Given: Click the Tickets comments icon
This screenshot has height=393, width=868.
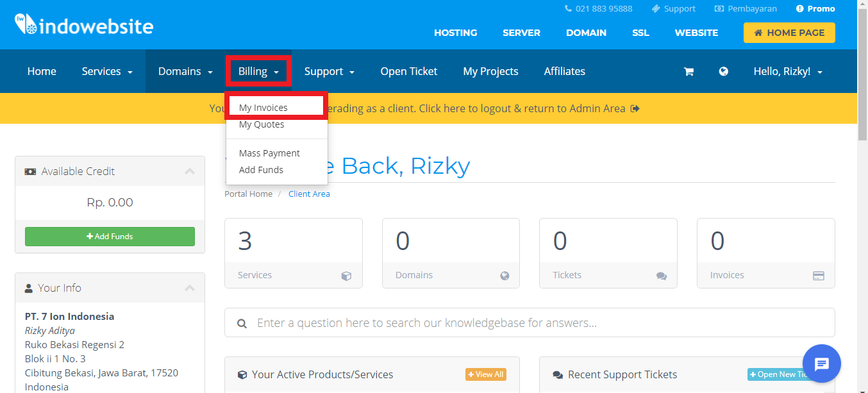Looking at the screenshot, I should tap(661, 276).
